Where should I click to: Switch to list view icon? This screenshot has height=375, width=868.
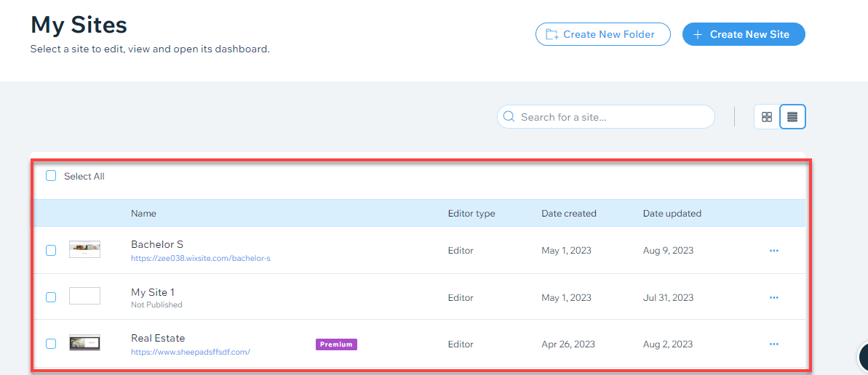pyautogui.click(x=793, y=117)
